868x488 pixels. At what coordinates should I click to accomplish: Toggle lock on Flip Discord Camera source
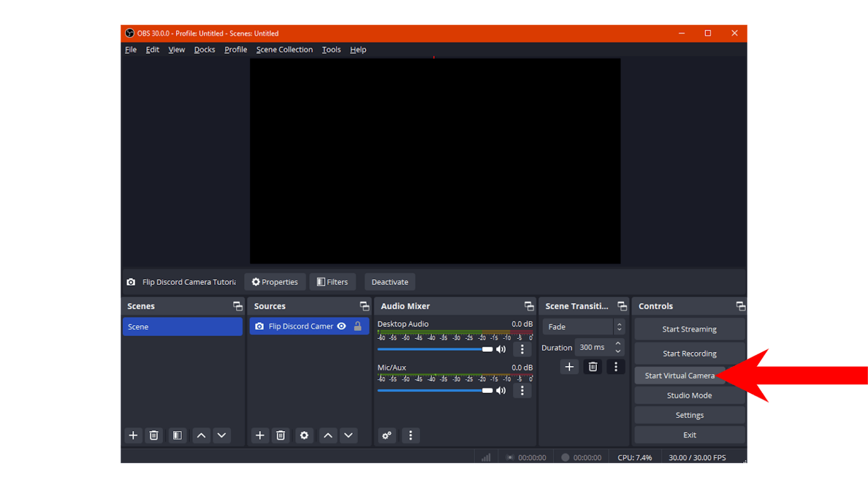coord(358,326)
